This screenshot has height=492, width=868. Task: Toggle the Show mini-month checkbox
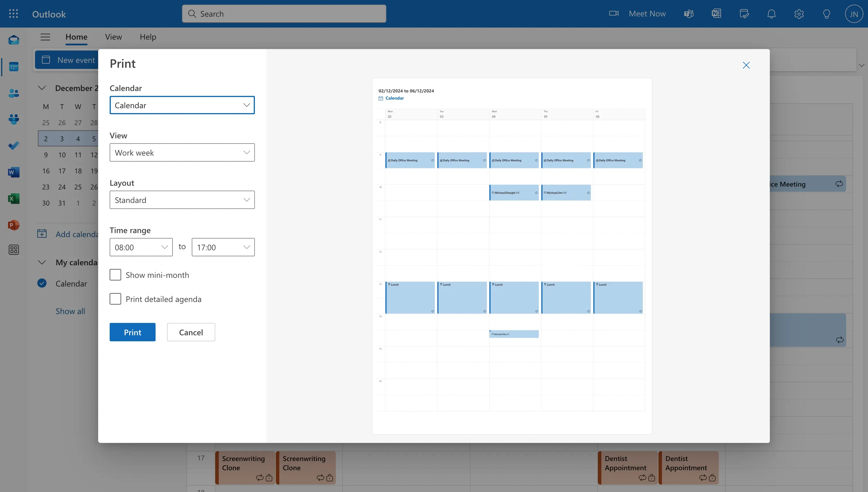pyautogui.click(x=115, y=274)
